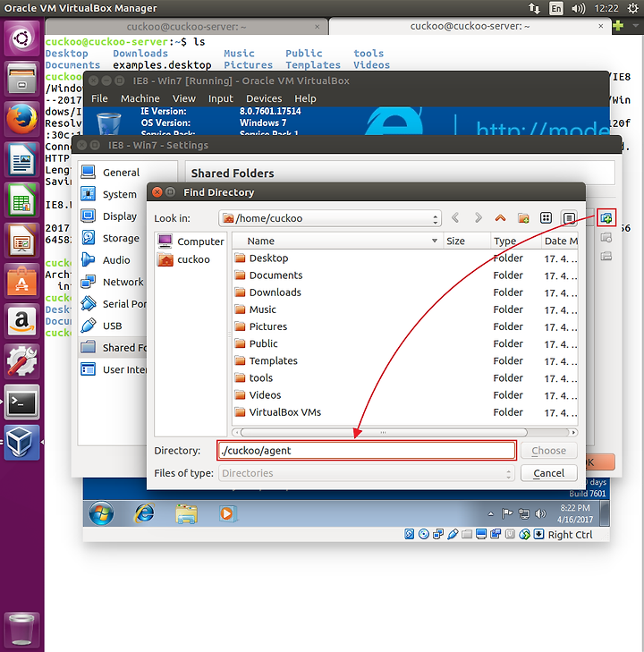Open LibreOffice Calc from the launcher

click(x=21, y=200)
